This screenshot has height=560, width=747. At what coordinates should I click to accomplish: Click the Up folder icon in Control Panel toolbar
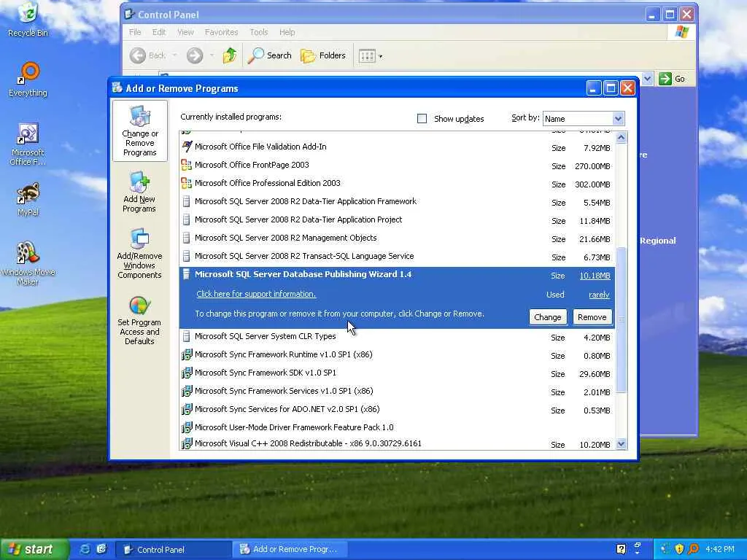230,55
